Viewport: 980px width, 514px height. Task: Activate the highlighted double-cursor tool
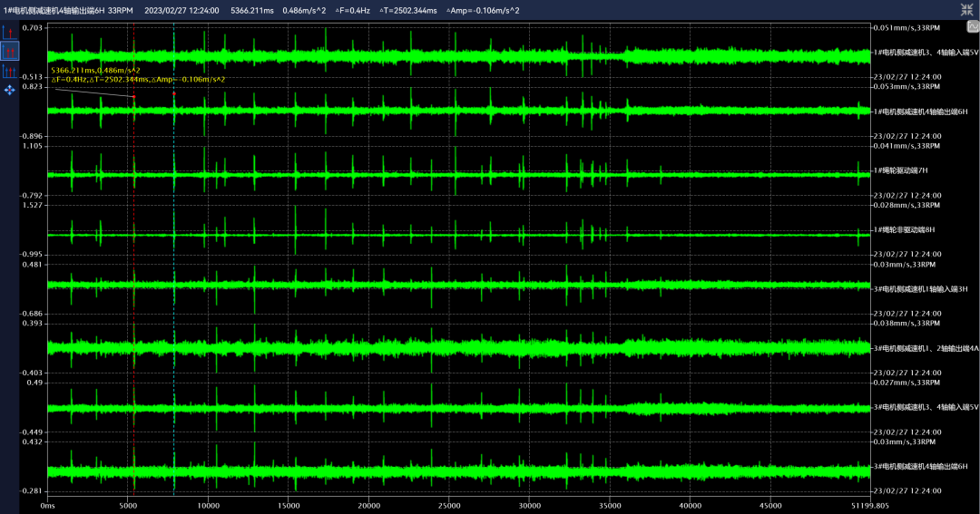[x=10, y=51]
